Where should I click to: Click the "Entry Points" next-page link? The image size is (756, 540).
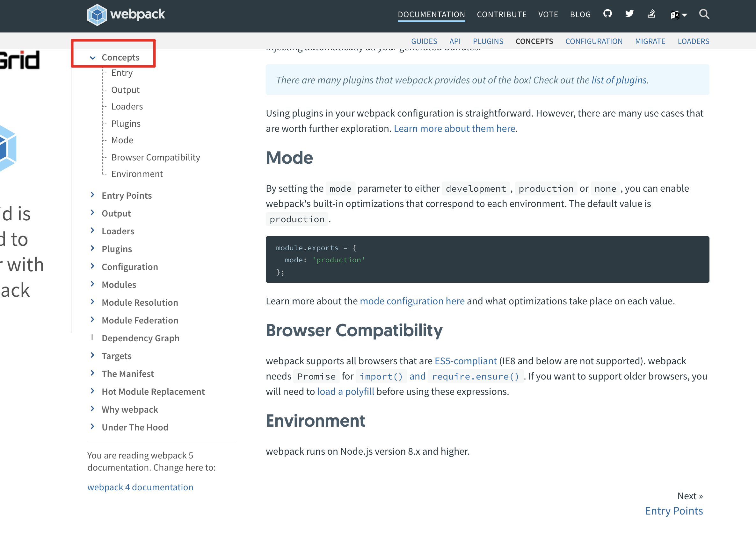click(674, 510)
